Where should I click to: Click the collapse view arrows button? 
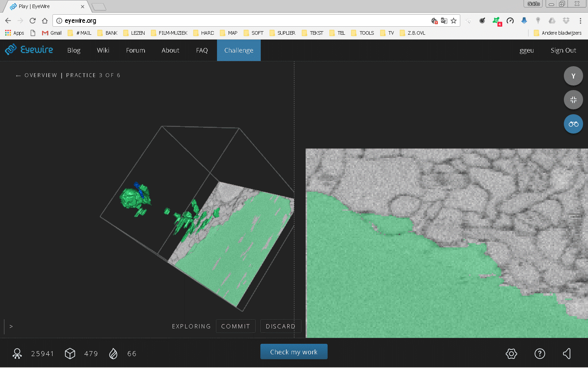(573, 100)
